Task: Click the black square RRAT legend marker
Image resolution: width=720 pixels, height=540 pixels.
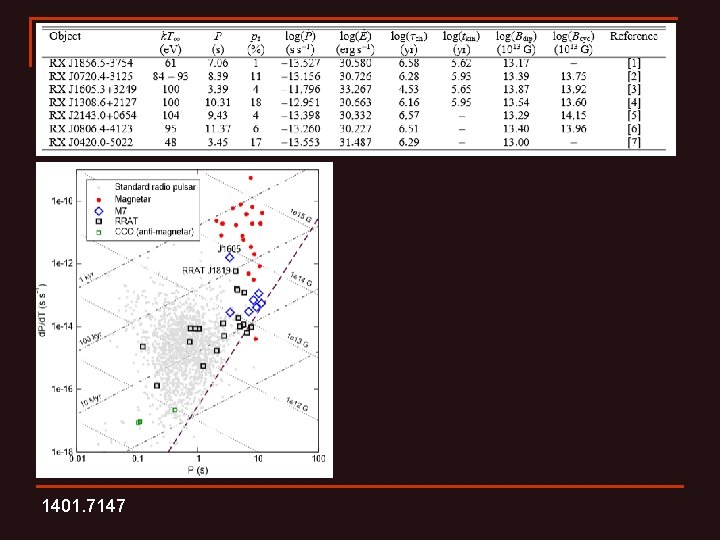Action: [x=99, y=221]
